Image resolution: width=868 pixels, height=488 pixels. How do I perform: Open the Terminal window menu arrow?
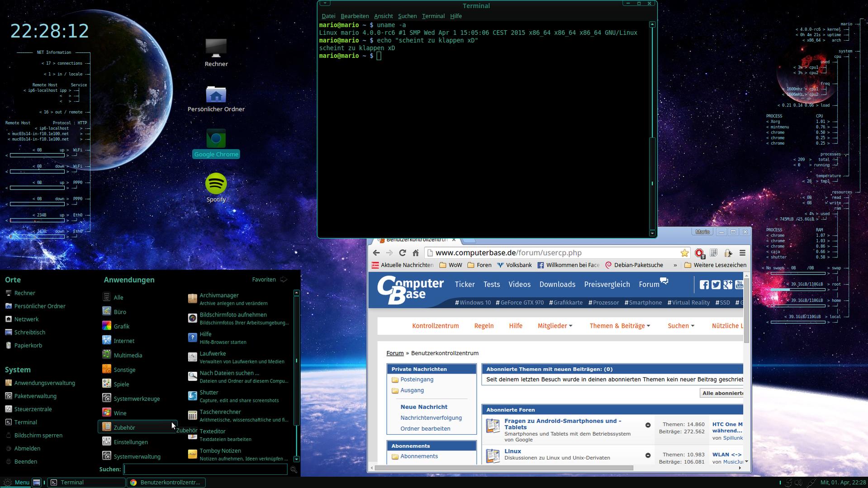(324, 3)
